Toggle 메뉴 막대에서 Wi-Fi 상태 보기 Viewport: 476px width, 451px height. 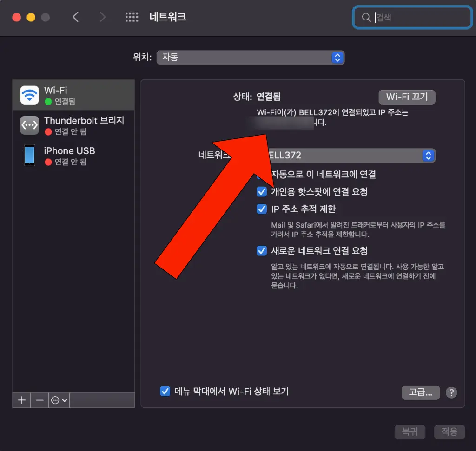click(x=165, y=391)
